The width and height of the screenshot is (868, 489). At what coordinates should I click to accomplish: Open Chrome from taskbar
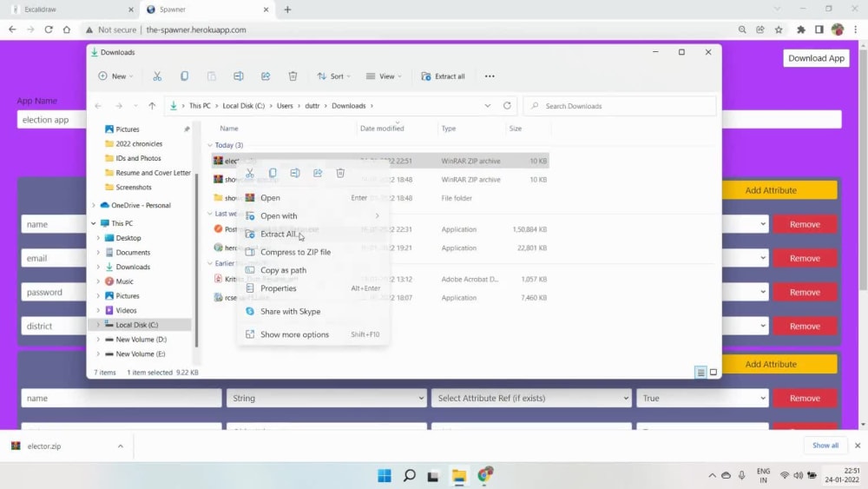click(x=485, y=476)
